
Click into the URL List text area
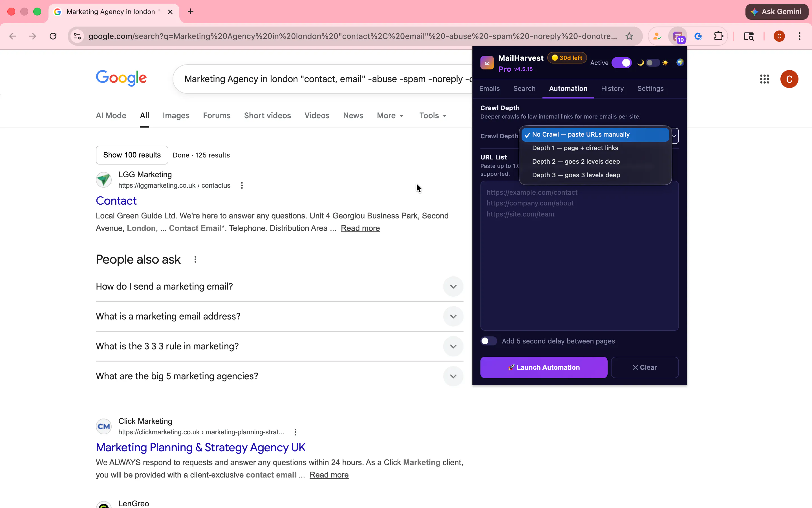(579, 256)
